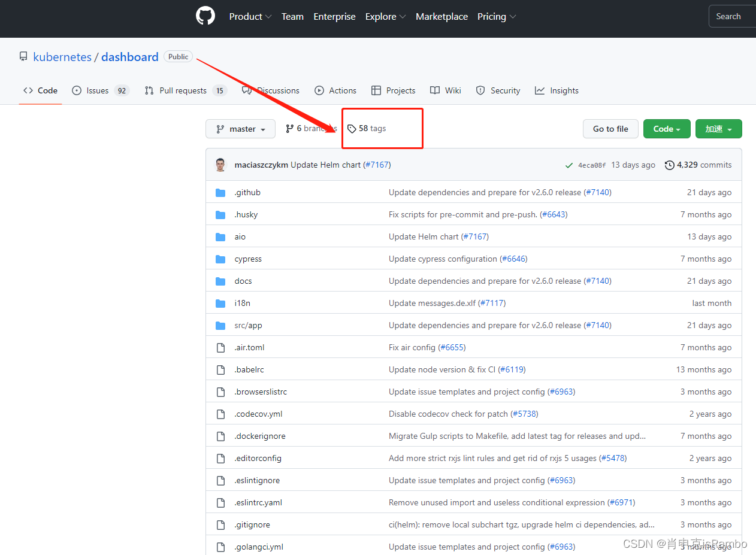Open pull request #5738 link in .codecov.yml row
The image size is (756, 555).
tap(524, 414)
